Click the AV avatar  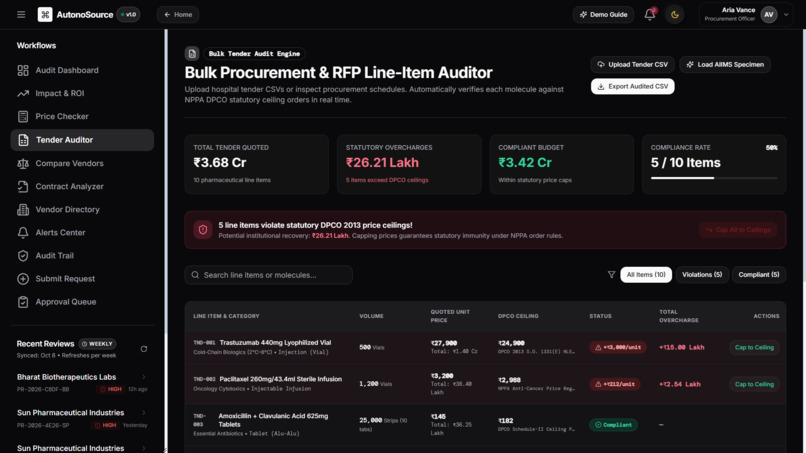769,14
